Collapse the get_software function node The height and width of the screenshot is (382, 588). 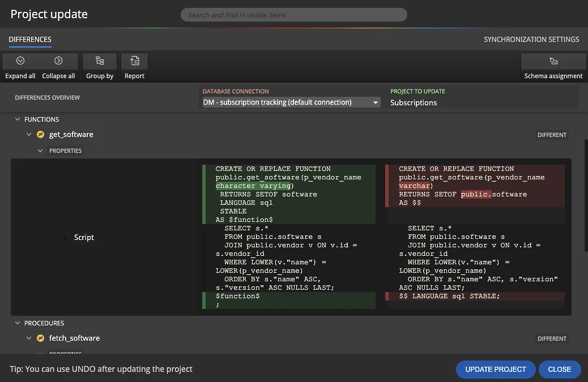pyautogui.click(x=29, y=134)
